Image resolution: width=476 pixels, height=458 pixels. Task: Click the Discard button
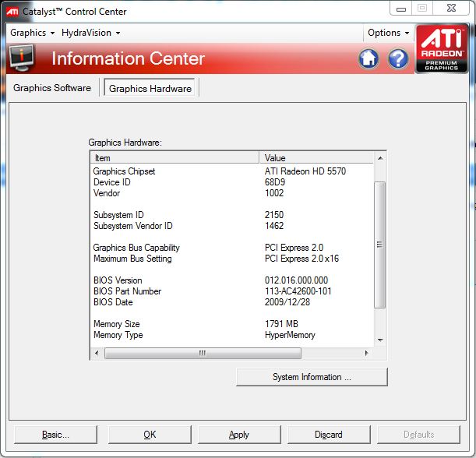329,435
